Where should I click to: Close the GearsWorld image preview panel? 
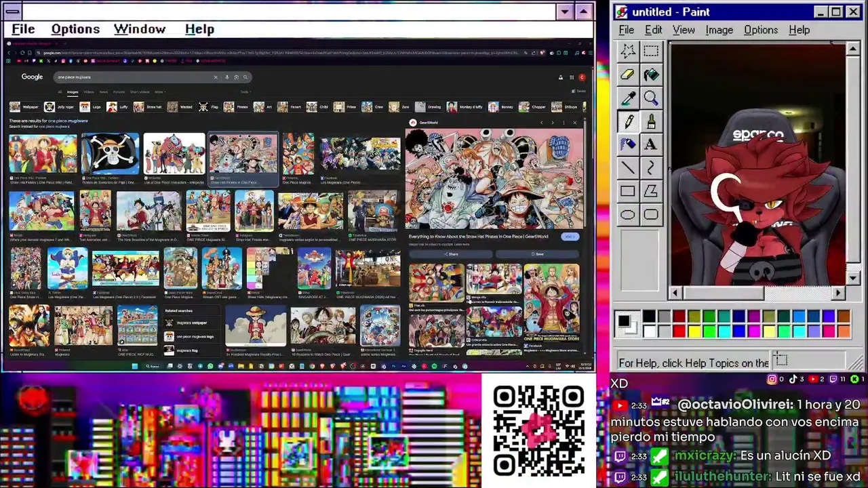click(575, 123)
